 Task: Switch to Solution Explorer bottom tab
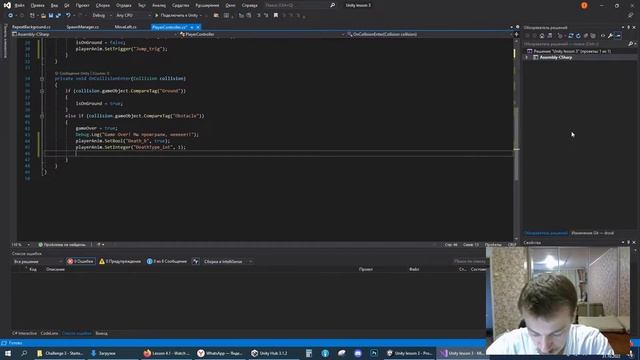tap(546, 233)
